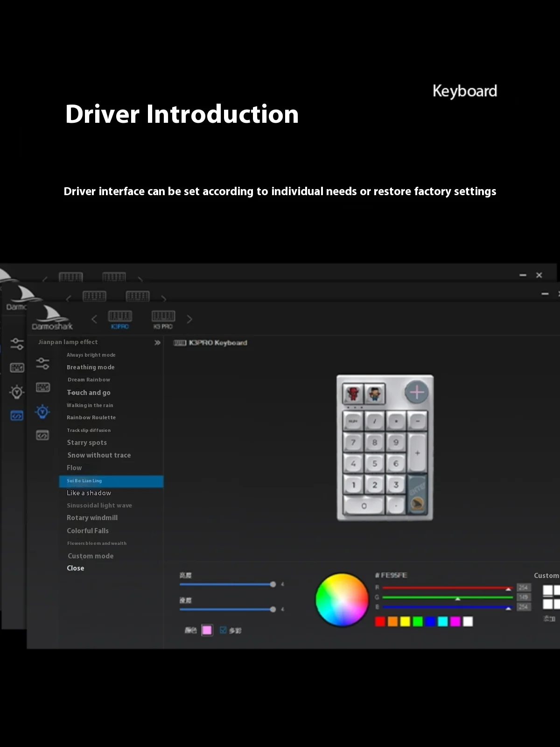Click the pink plus knob on keypad
The width and height of the screenshot is (560, 747).
(416, 392)
